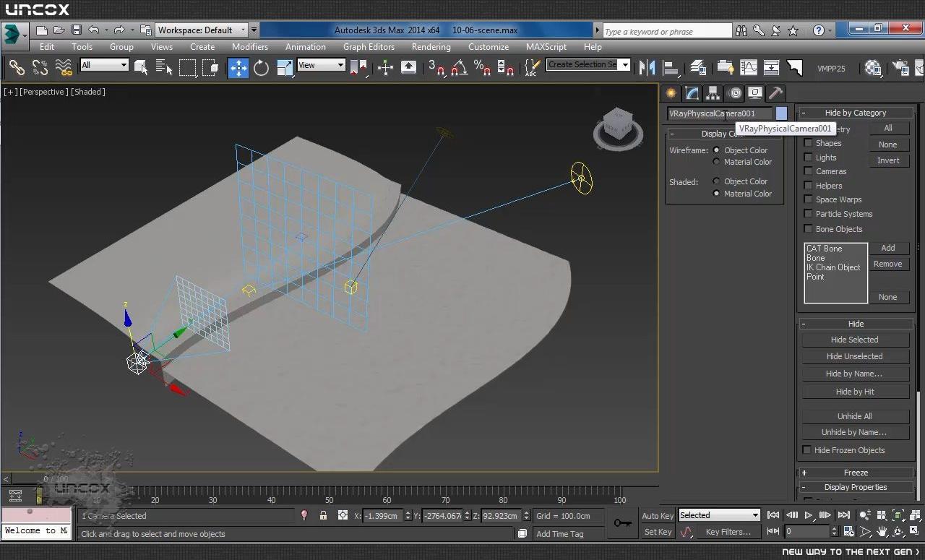This screenshot has height=560, width=925.
Task: Click the Hide Unselected button
Action: pos(855,356)
